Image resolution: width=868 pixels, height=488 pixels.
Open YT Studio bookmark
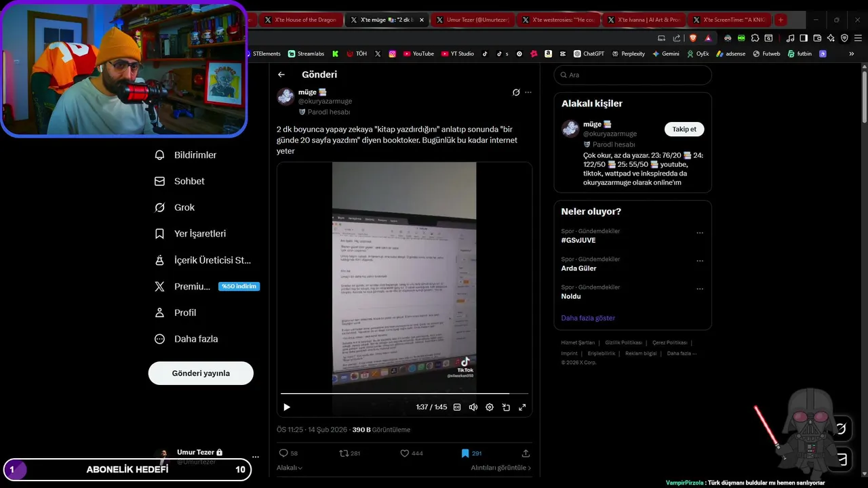pos(458,54)
